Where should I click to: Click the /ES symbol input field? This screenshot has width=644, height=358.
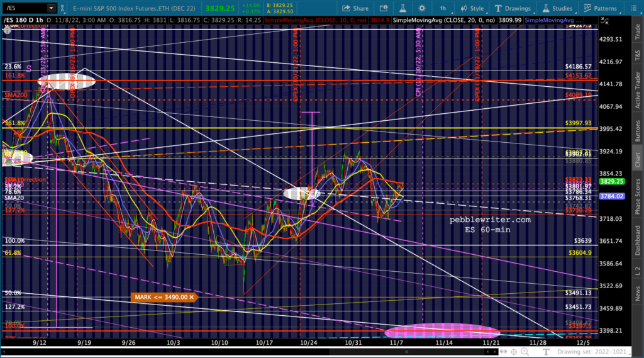tap(25, 8)
